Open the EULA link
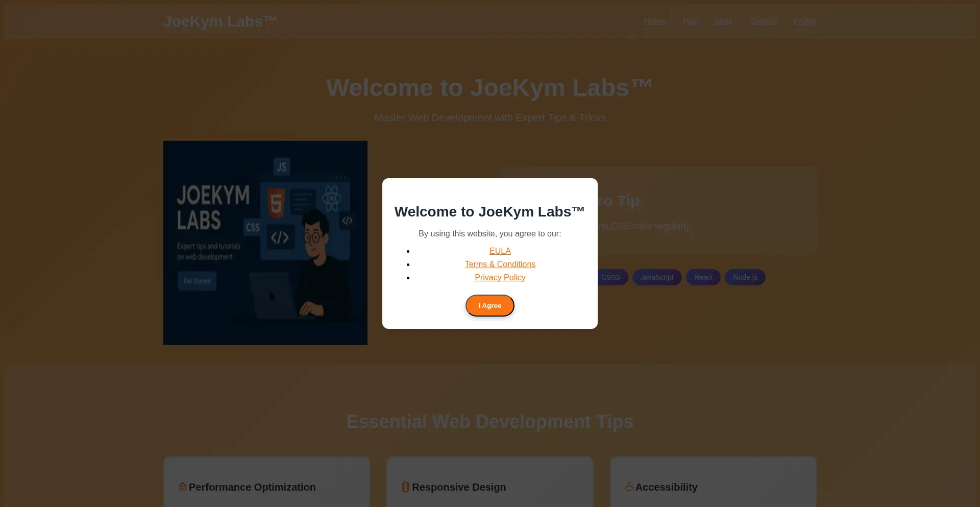Screen dimensions: 980x507 [x=500, y=251]
